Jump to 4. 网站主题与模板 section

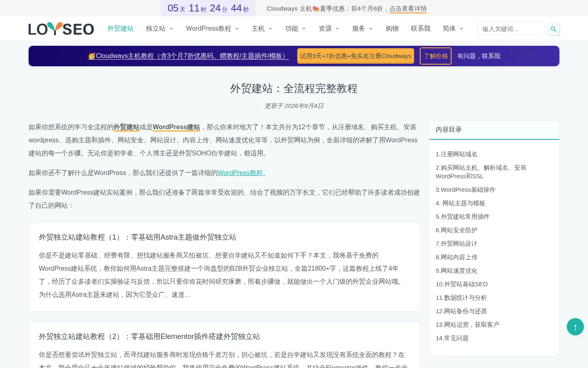(x=461, y=203)
